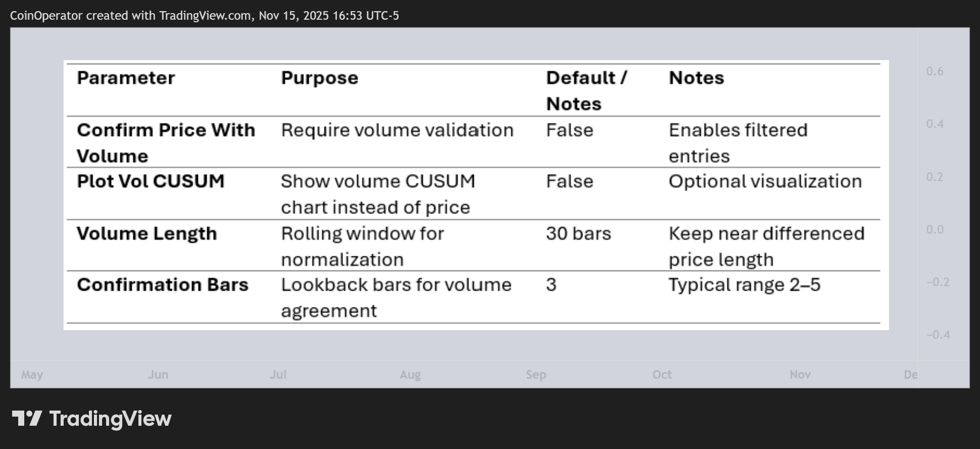Viewport: 980px width, 449px height.
Task: Click the Confirmation Bars parameter name
Action: pos(163,285)
